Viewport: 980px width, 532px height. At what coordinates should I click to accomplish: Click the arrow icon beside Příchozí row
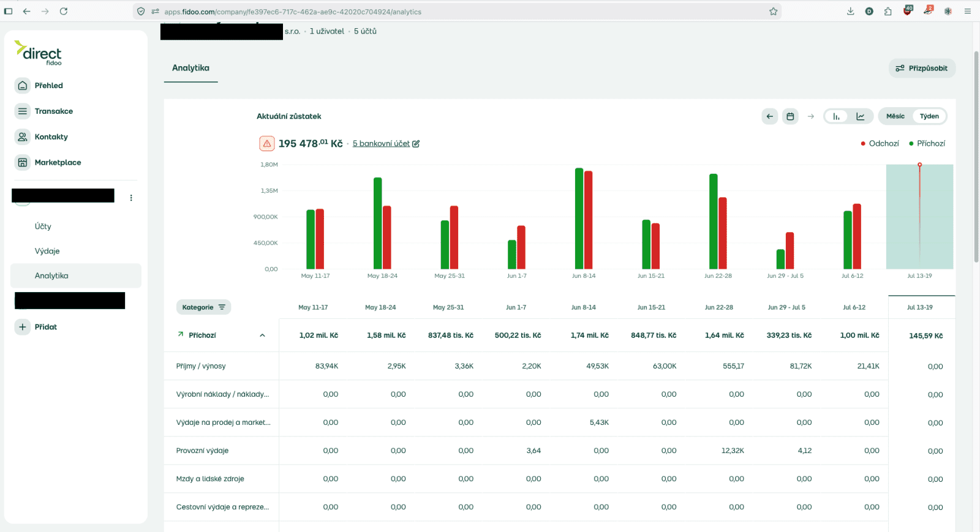(x=181, y=334)
